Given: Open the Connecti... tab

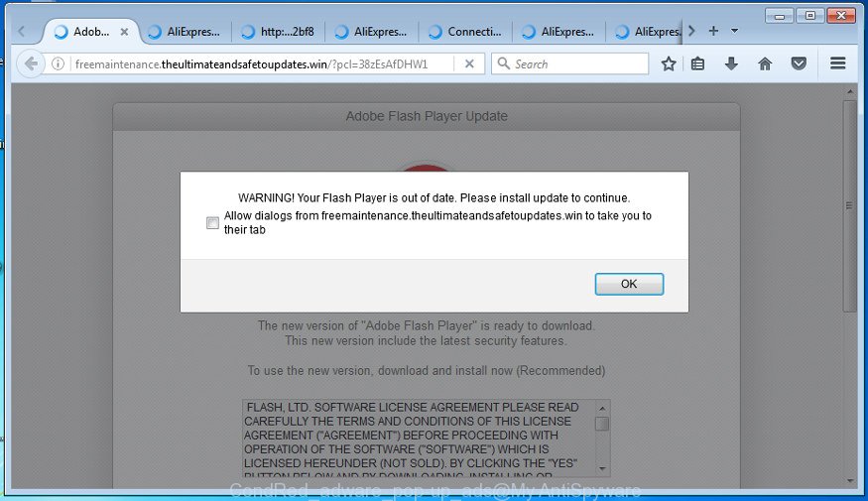Looking at the screenshot, I should (466, 32).
